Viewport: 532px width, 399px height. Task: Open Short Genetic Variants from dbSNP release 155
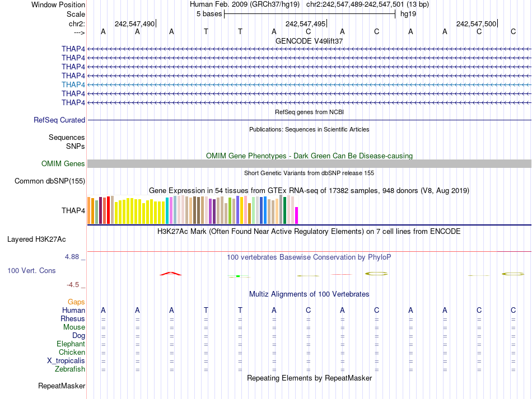pos(309,173)
